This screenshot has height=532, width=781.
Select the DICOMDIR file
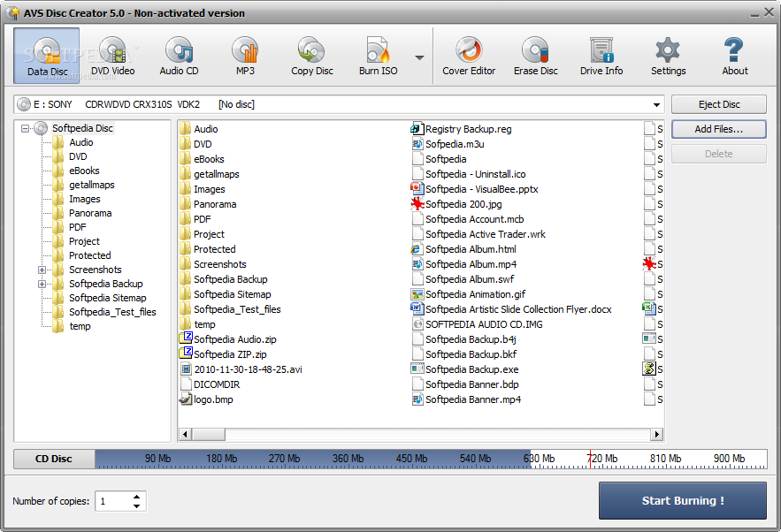click(210, 384)
